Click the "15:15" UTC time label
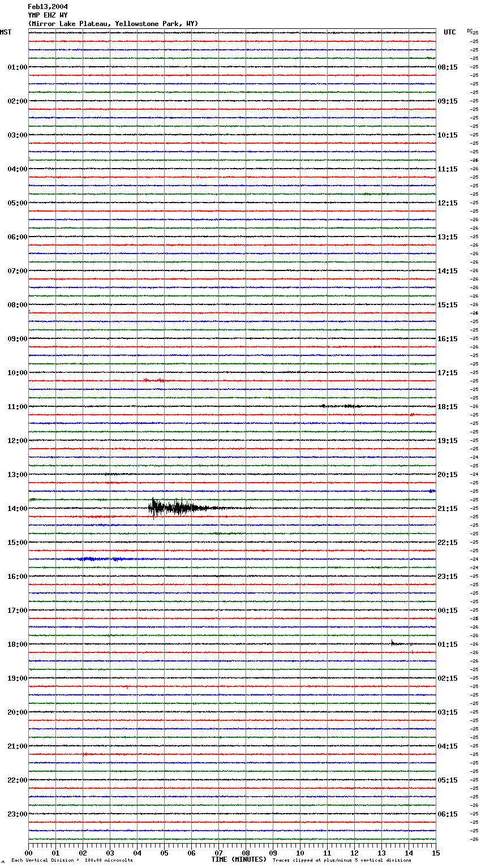 click(x=448, y=305)
